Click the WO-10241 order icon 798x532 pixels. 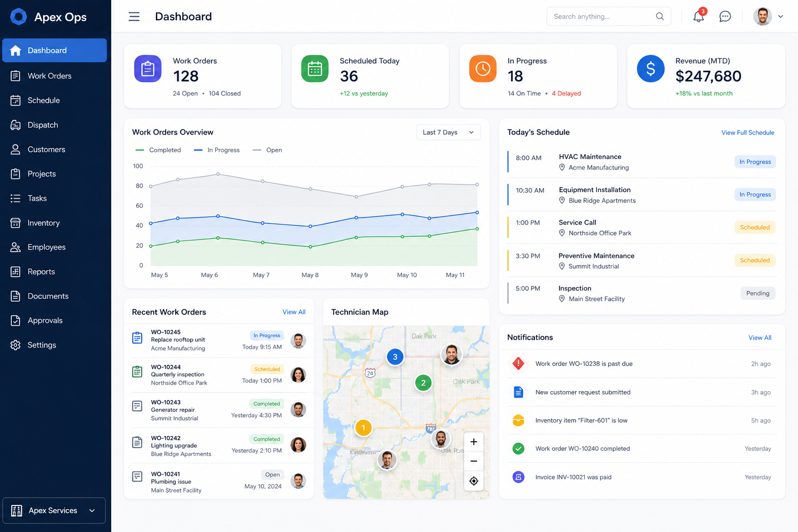(x=137, y=476)
